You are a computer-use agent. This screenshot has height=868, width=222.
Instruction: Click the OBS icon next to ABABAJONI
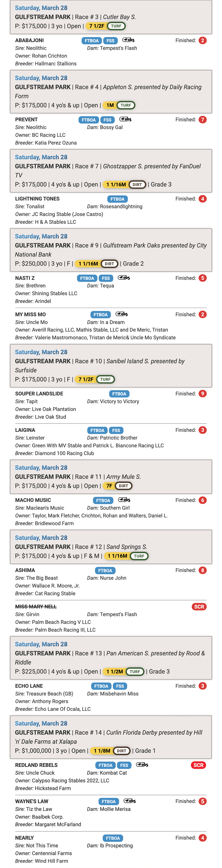tap(128, 40)
